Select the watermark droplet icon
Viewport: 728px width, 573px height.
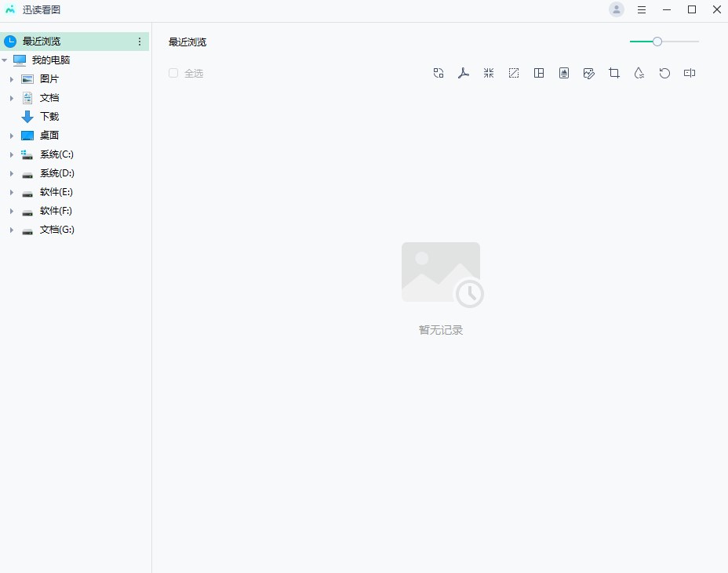coord(639,73)
